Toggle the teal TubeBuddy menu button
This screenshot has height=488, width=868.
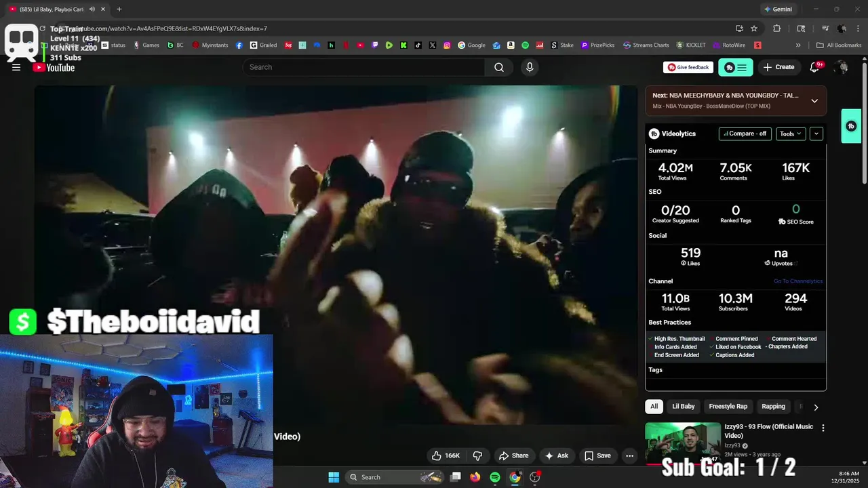point(736,67)
